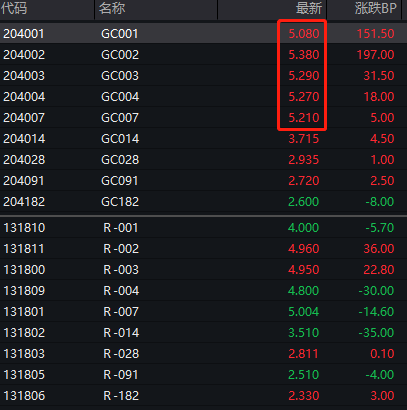Image resolution: width=407 pixels, height=410 pixels.
Task: Select the 131806 R-182 row
Action: pyautogui.click(x=203, y=396)
